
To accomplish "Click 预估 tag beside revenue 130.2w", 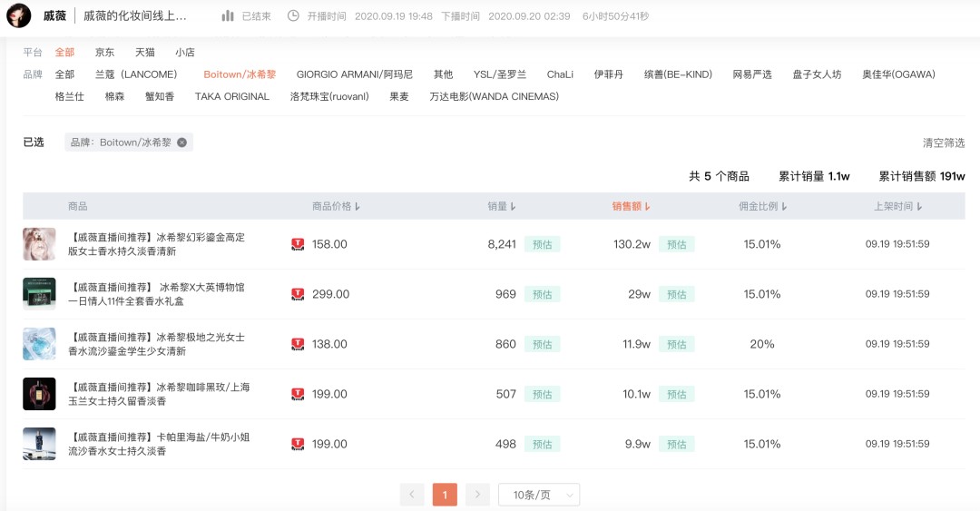I will pyautogui.click(x=676, y=244).
